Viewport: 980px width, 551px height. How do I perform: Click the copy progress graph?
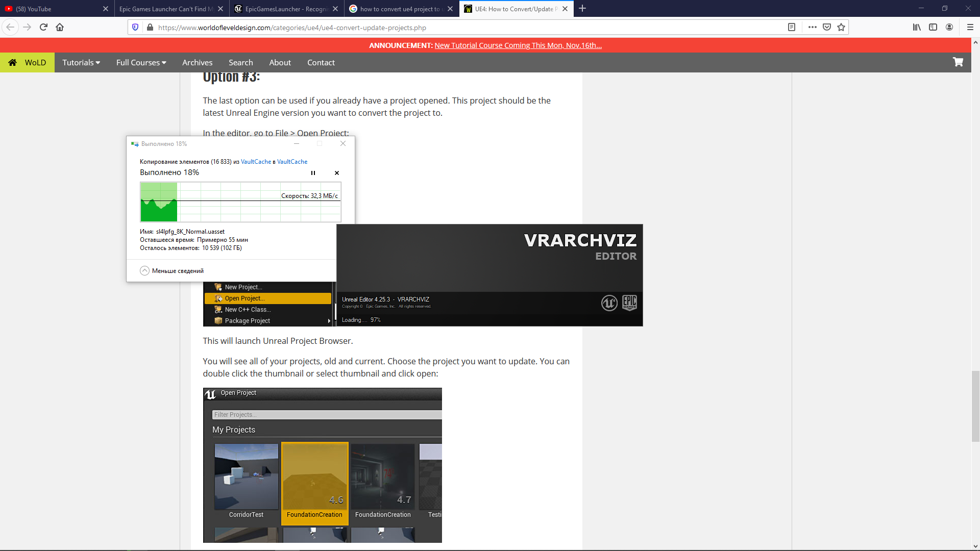pyautogui.click(x=240, y=202)
